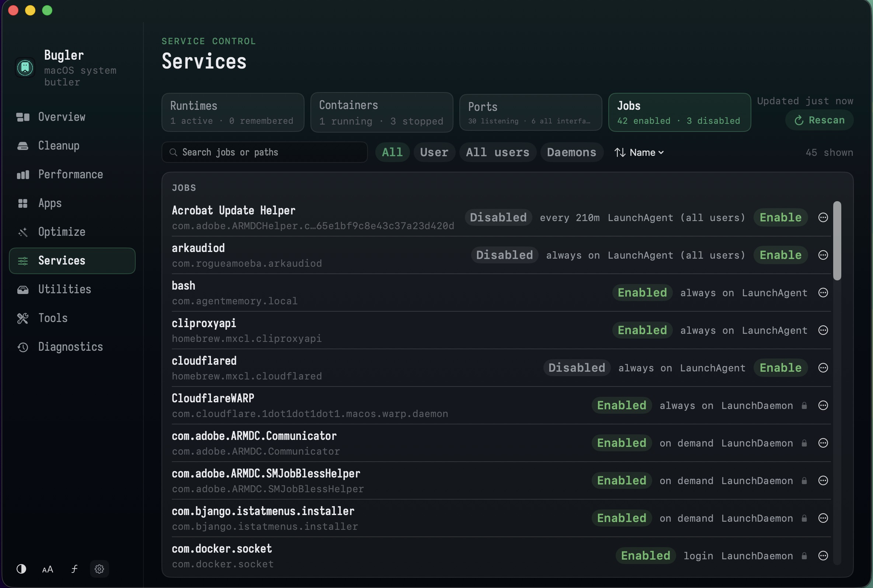The width and height of the screenshot is (873, 588).
Task: Click com.rogueamoeba.arkaudiod identifier text
Action: coord(247,264)
